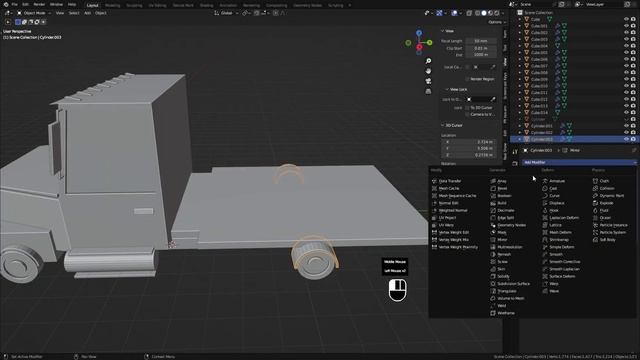Click the Decimate modifier icon

click(x=493, y=210)
